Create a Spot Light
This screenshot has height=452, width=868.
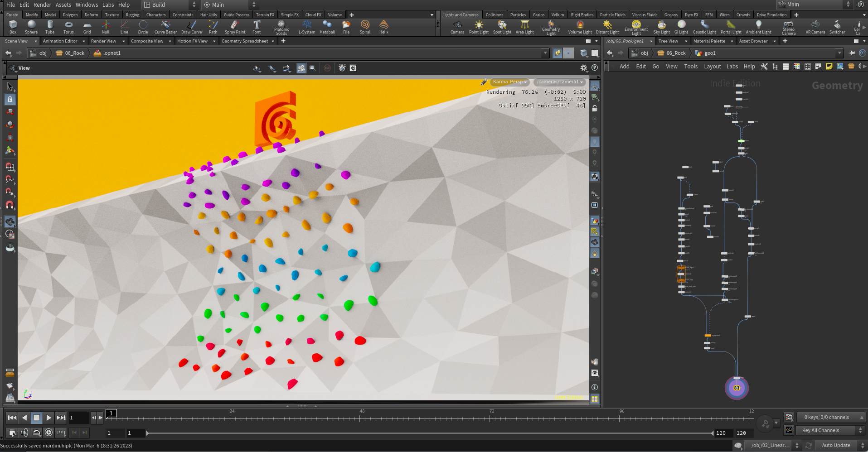(502, 27)
